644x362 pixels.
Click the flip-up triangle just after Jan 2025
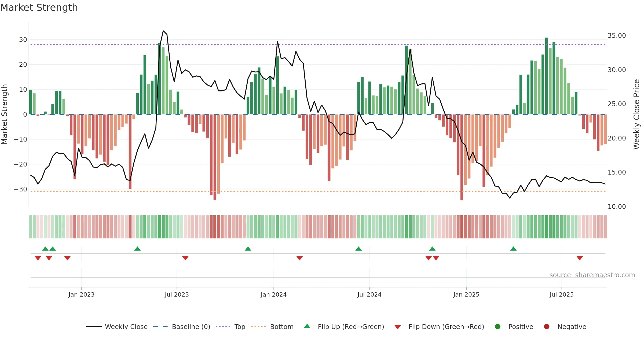point(513,249)
